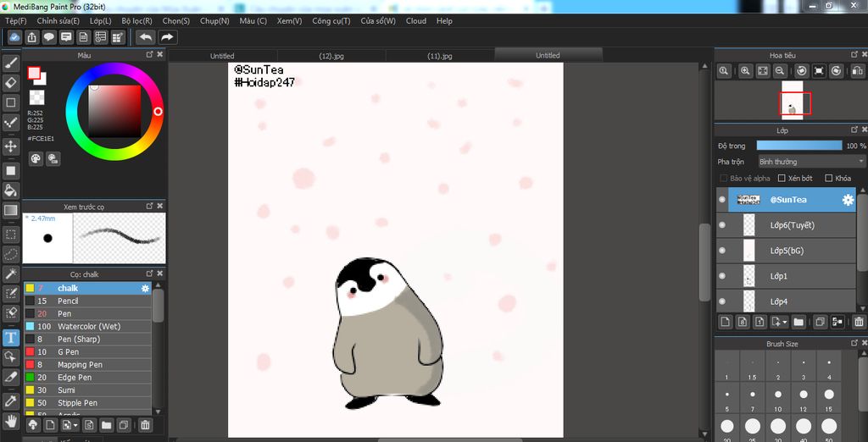Choose brush size 3 preset
The height and width of the screenshot is (442, 868).
804,367
